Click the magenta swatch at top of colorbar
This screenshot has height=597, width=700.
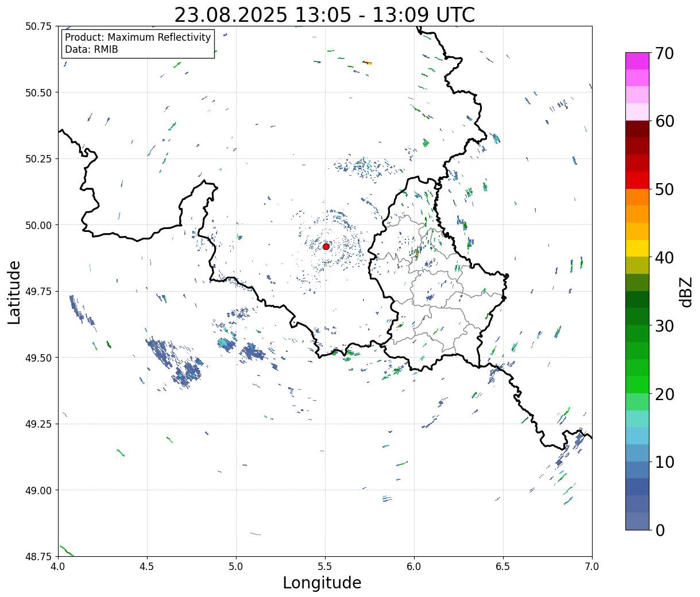(x=637, y=61)
